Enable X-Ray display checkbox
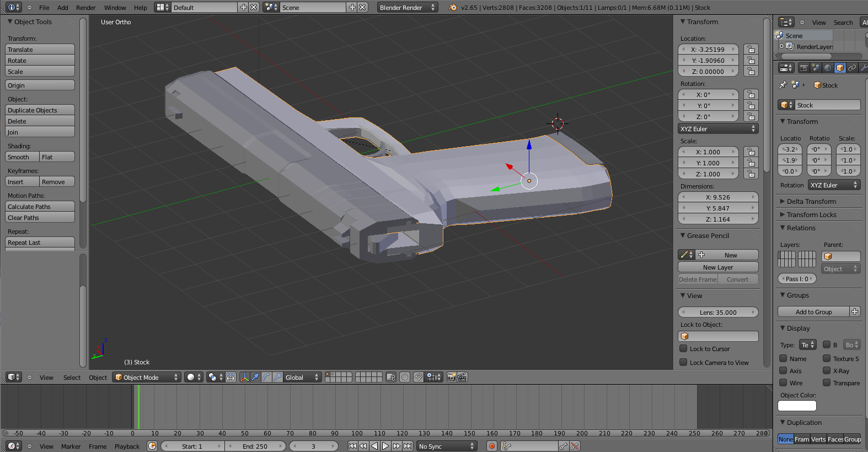Screen dimensions: 868x452 [827, 370]
